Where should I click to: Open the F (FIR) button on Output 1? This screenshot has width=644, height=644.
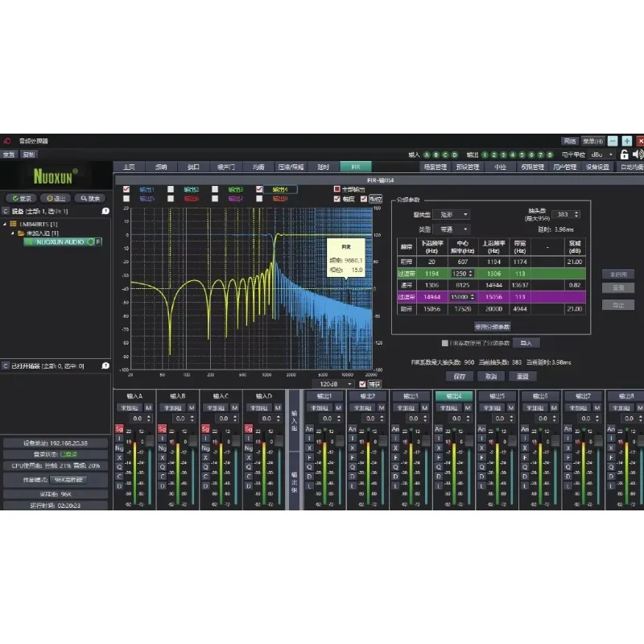click(x=309, y=457)
